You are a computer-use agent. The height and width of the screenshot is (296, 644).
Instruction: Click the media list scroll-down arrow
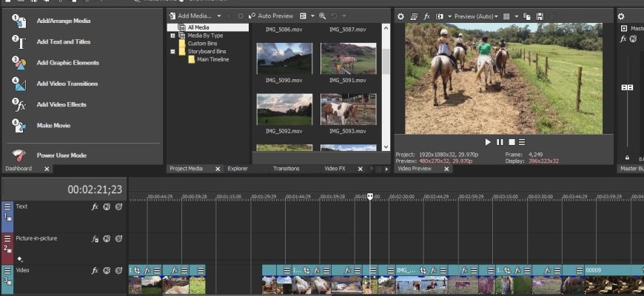(386, 147)
